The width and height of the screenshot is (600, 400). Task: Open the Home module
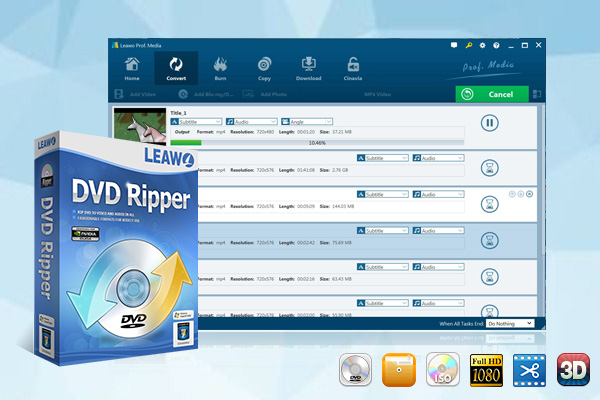coord(132,69)
